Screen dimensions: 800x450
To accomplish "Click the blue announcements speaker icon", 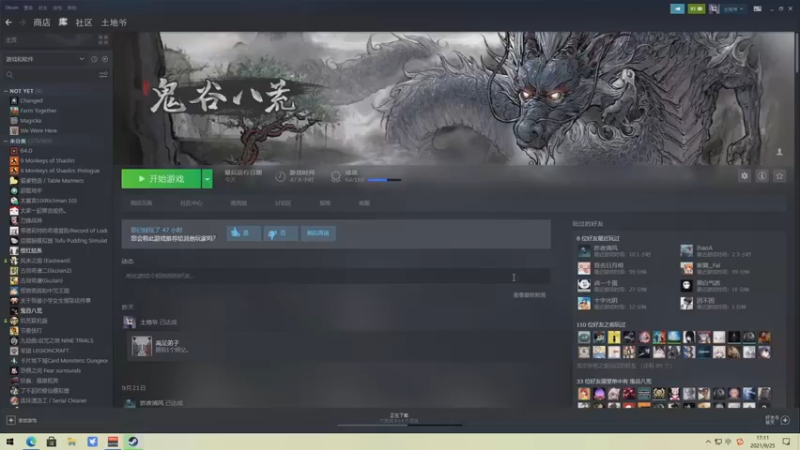I will pos(677,9).
